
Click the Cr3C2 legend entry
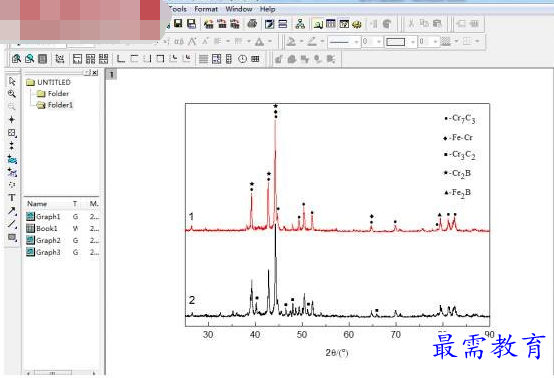[460, 155]
